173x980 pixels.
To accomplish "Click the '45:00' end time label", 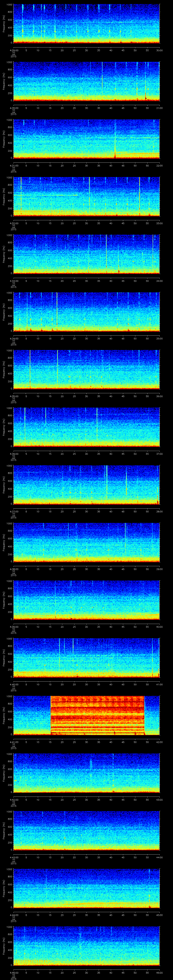I will (159, 915).
